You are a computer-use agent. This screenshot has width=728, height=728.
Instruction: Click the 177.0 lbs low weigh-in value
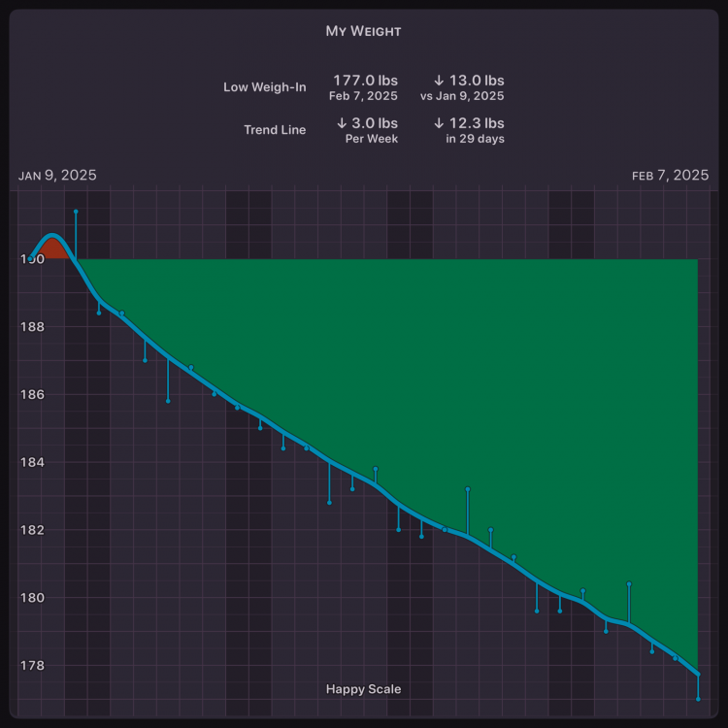(365, 81)
